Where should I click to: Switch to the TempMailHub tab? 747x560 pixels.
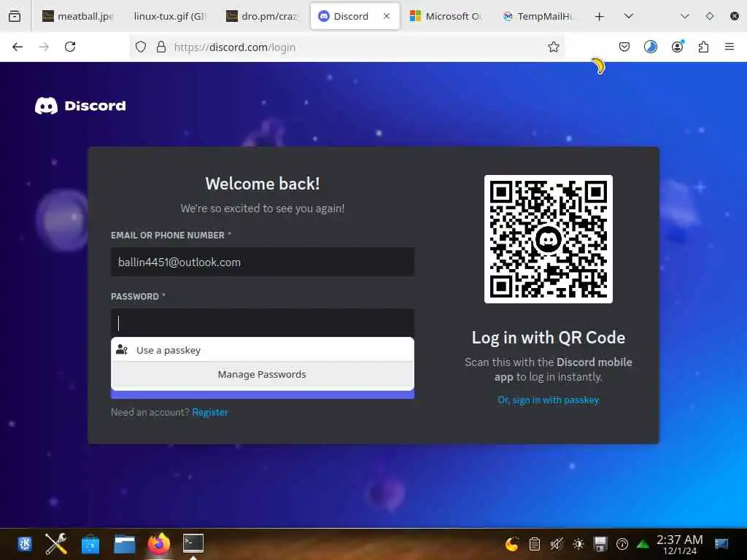pos(538,16)
